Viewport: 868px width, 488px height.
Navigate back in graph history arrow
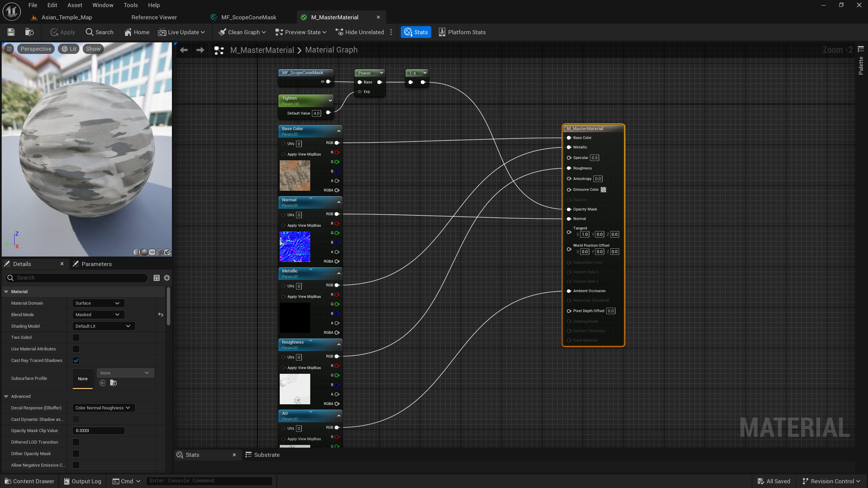[x=184, y=50]
